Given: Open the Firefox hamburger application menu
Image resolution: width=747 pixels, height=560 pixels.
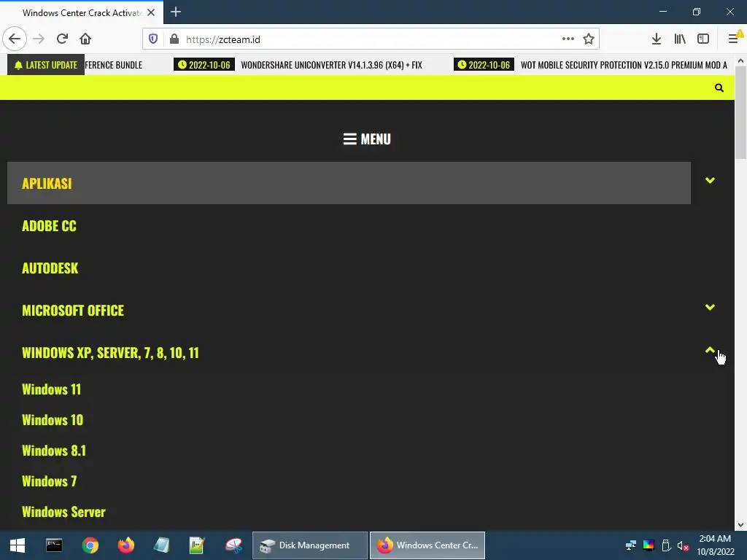Looking at the screenshot, I should (x=734, y=39).
